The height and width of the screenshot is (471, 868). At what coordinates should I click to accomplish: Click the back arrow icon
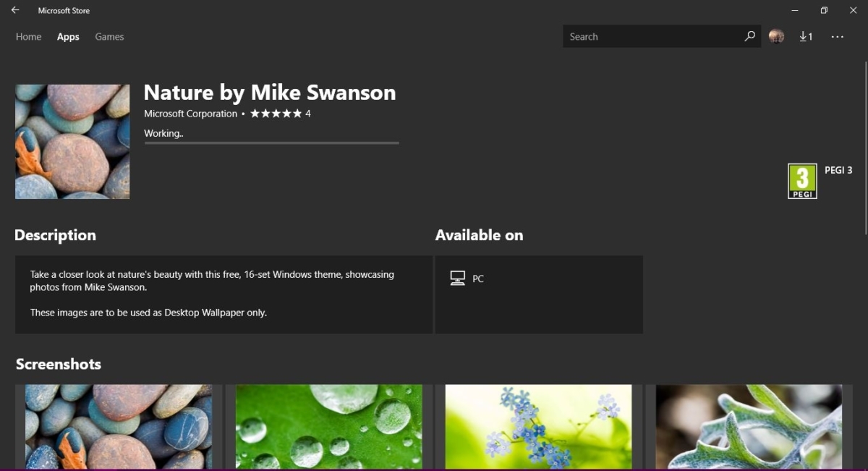(x=14, y=10)
